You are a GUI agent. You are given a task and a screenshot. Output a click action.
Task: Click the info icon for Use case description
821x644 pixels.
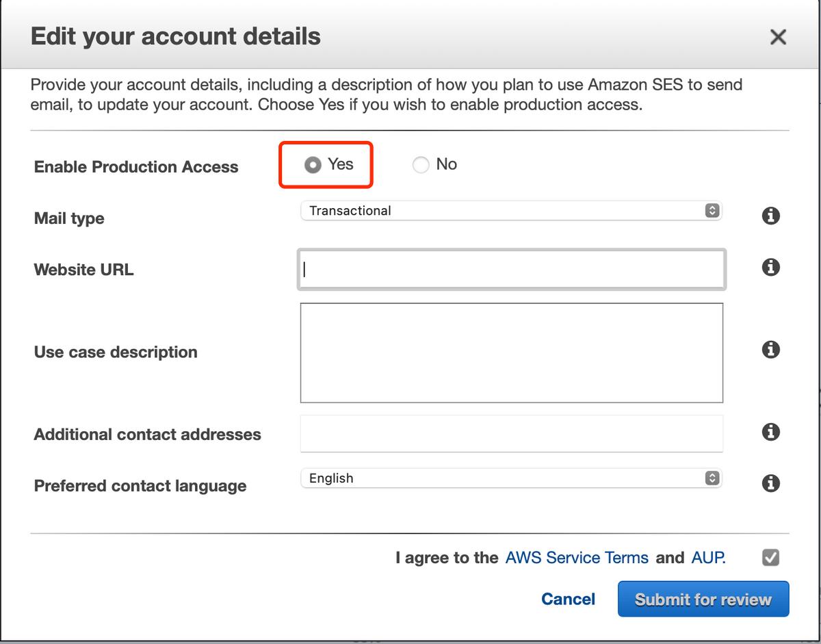click(770, 350)
